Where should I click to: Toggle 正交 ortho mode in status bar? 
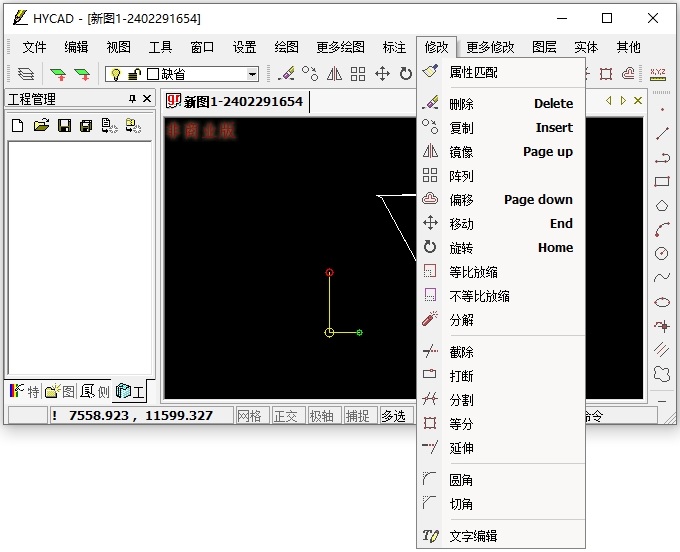pos(286,416)
